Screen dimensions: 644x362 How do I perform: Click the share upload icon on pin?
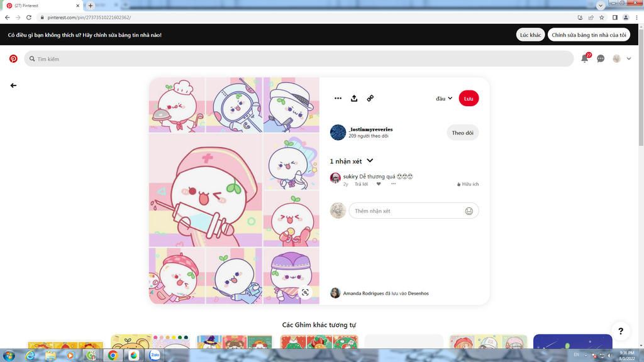tap(354, 98)
